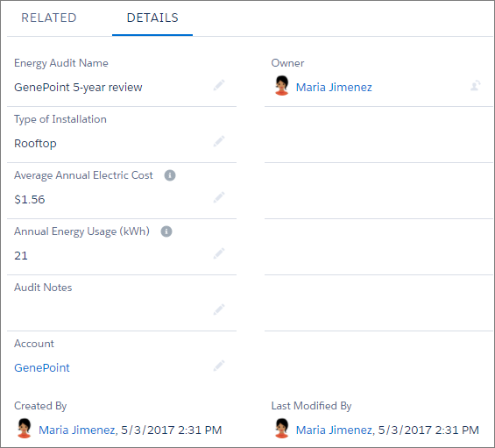Edit Annual Energy Usage pencil icon
Viewport: 495px width, 448px height.
coord(219,253)
